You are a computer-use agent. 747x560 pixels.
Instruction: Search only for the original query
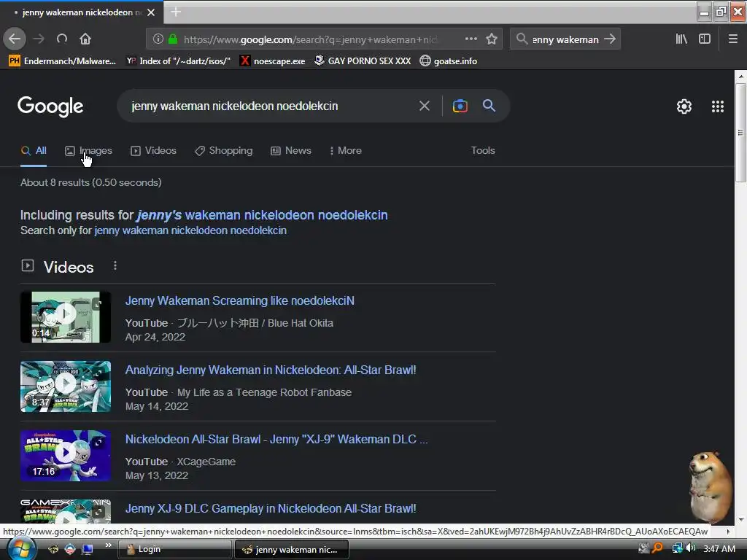tap(190, 230)
